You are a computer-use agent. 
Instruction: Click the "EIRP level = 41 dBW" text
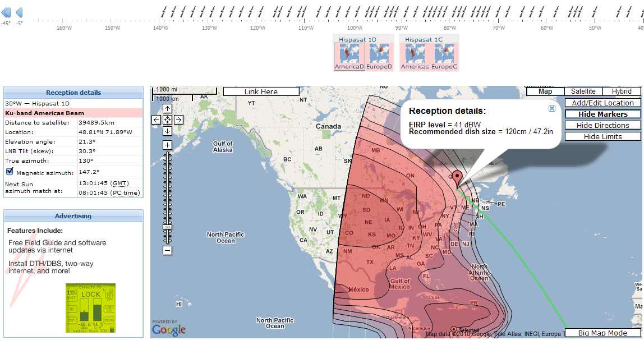445,125
